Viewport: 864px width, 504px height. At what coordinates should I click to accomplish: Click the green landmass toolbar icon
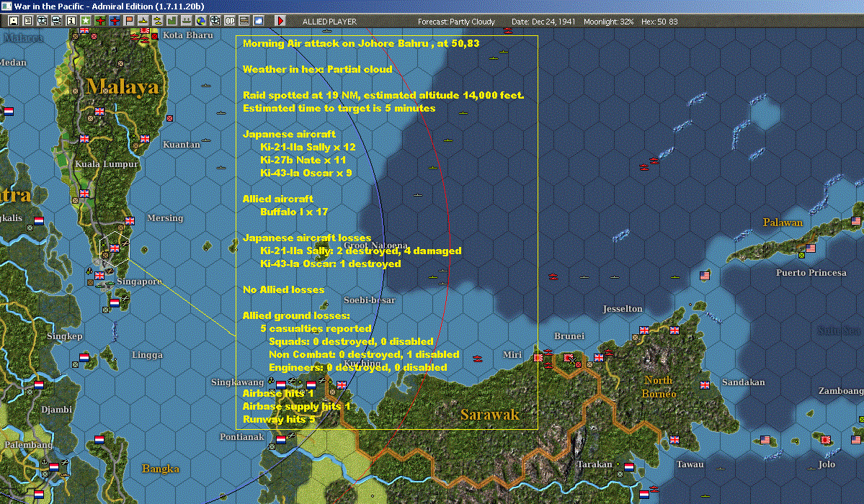click(x=172, y=21)
